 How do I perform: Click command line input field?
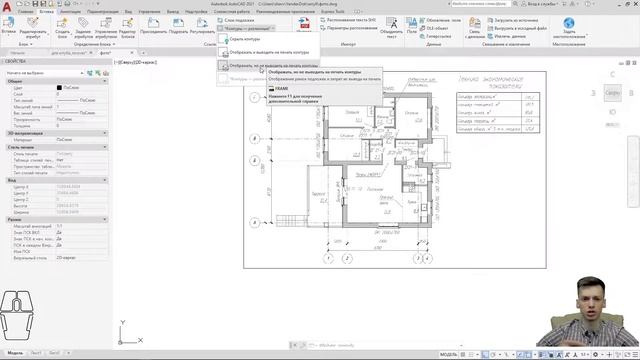(384, 345)
